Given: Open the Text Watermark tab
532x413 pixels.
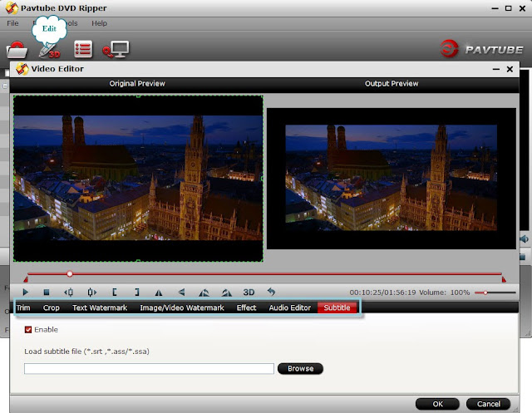Looking at the screenshot, I should pyautogui.click(x=100, y=307).
